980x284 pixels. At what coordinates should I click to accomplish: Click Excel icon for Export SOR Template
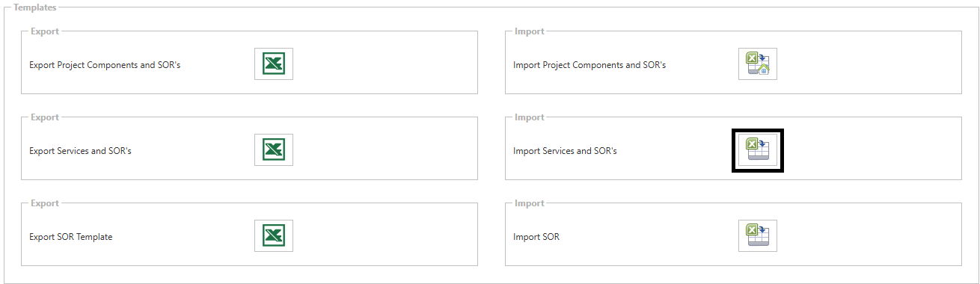273,235
